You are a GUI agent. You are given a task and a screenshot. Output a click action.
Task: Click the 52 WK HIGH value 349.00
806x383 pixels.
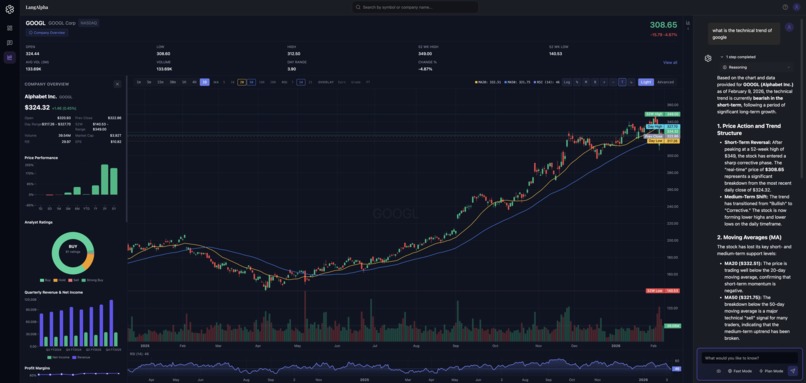click(425, 53)
